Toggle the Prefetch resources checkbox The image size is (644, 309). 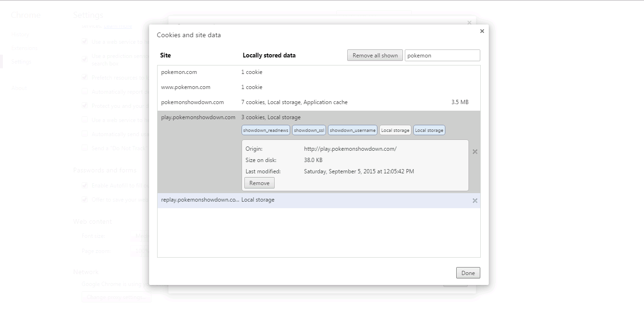tap(85, 77)
